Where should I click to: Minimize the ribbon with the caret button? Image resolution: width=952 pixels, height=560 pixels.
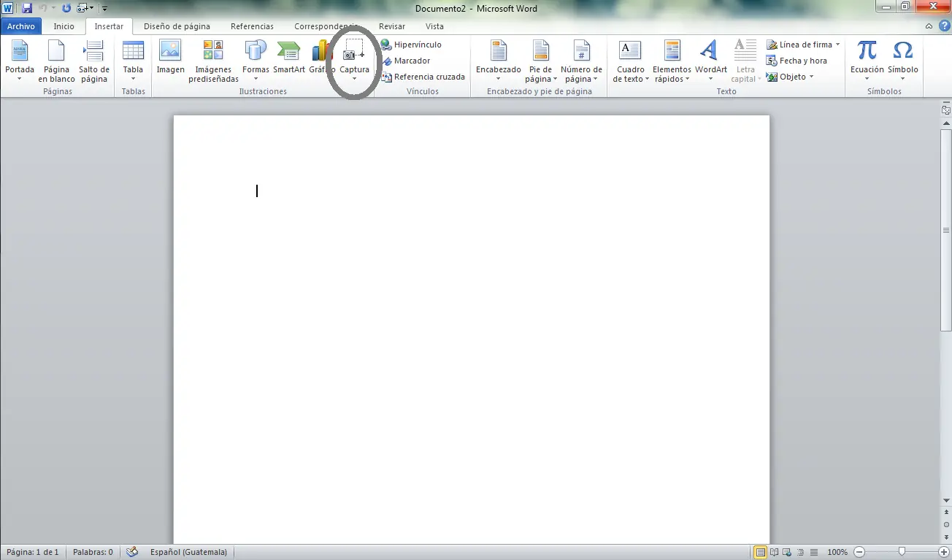coord(929,26)
